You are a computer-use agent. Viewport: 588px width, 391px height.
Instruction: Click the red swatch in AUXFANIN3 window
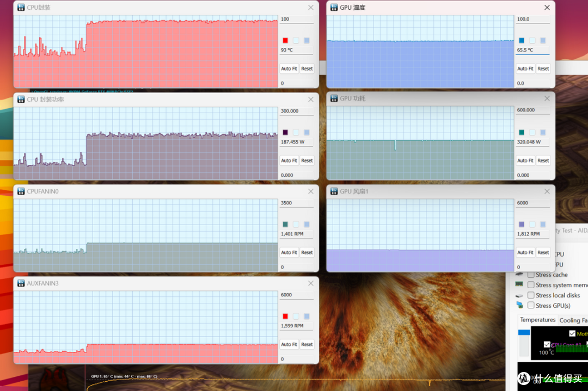[285, 316]
